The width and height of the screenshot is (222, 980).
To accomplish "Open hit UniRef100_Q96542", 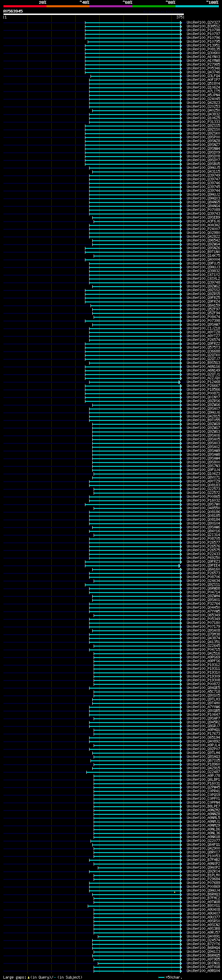I will point(203,241).
